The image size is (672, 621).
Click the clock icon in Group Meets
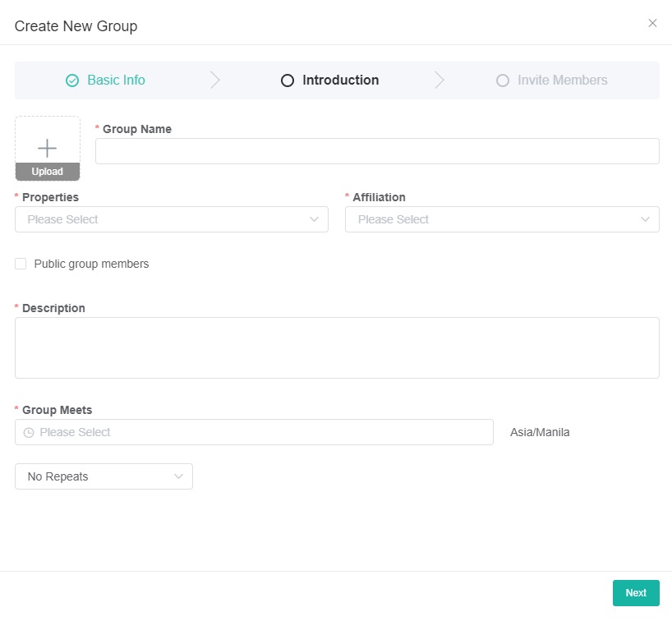(x=29, y=433)
